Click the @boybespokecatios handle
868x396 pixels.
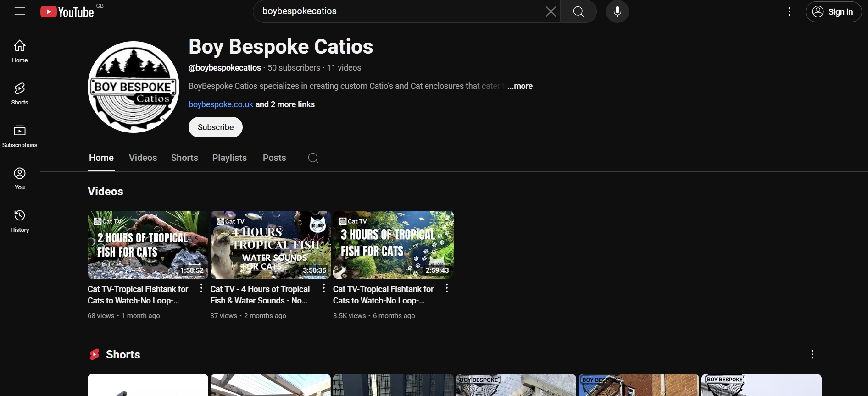[x=225, y=68]
